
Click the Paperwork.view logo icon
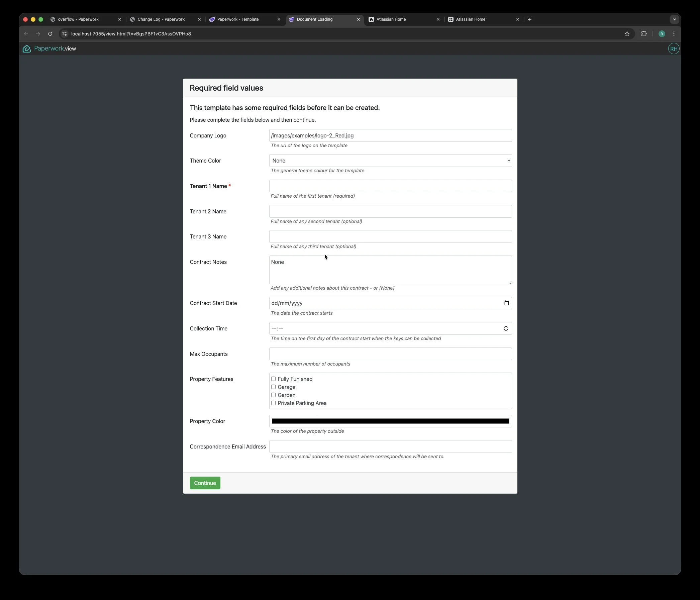click(x=27, y=49)
